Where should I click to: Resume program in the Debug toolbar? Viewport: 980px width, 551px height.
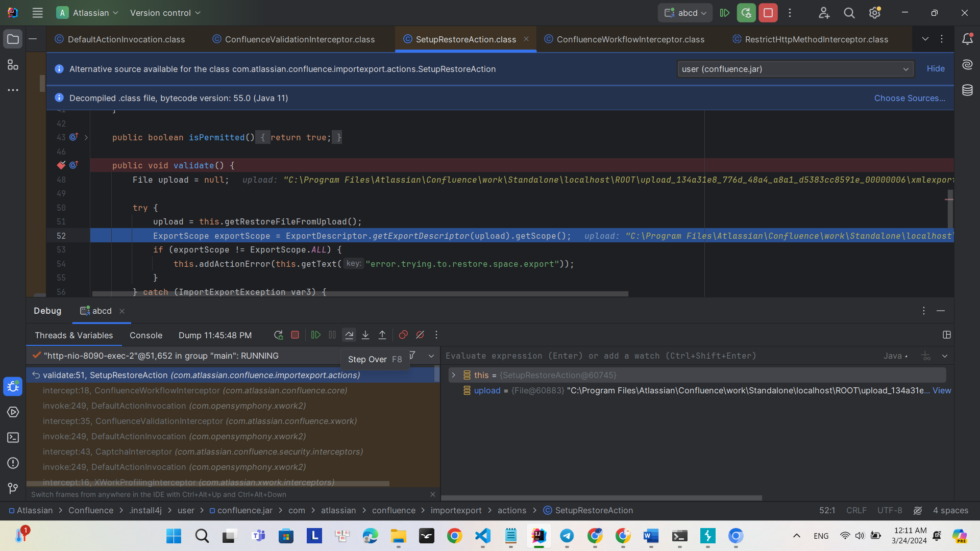(x=316, y=335)
